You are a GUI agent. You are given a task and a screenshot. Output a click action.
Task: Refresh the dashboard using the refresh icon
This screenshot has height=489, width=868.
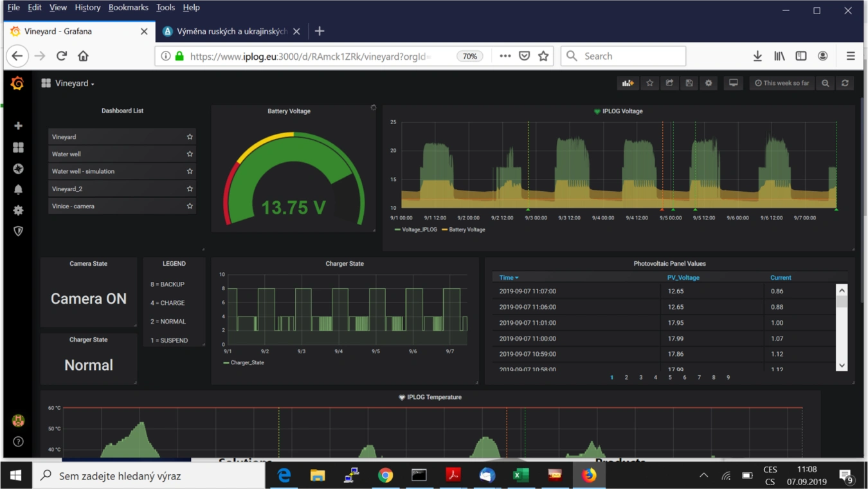coord(845,83)
